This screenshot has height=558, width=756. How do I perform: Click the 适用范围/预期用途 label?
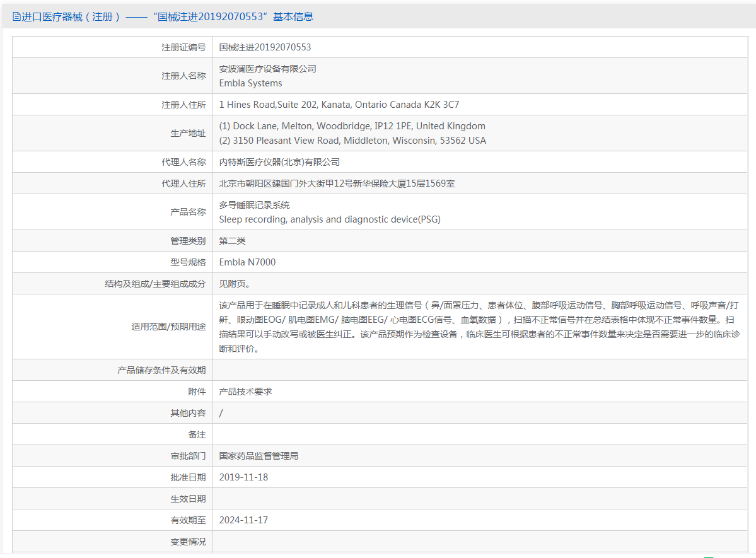(168, 327)
